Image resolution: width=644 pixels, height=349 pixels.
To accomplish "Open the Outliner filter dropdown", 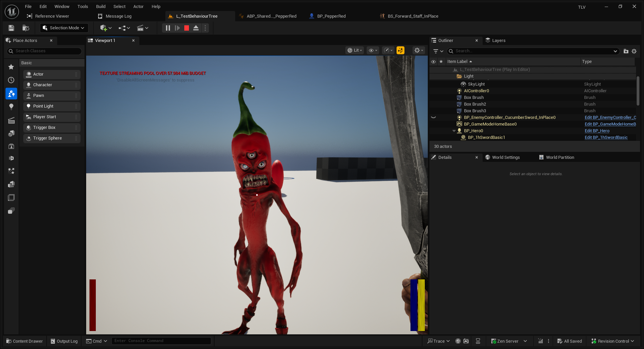I will click(x=438, y=51).
